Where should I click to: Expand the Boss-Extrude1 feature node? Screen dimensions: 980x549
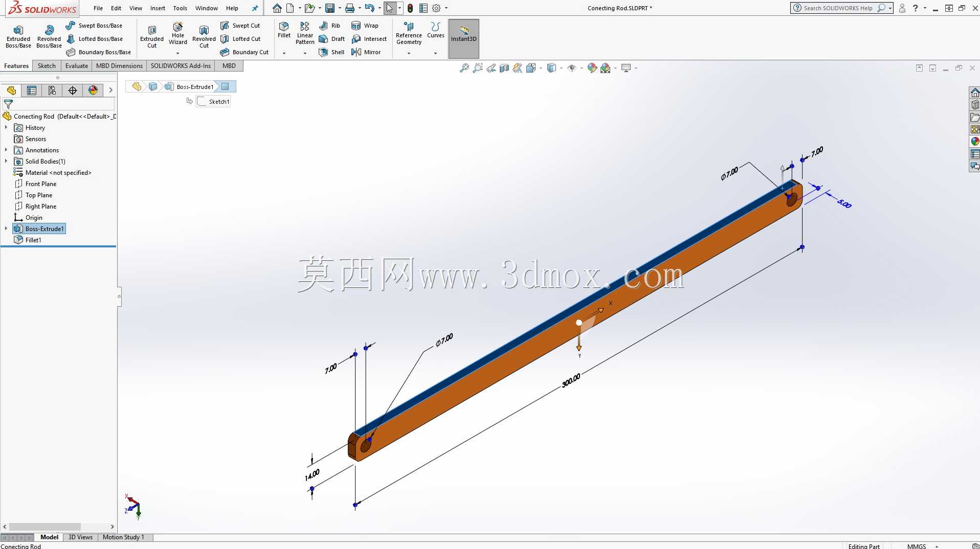(x=6, y=229)
